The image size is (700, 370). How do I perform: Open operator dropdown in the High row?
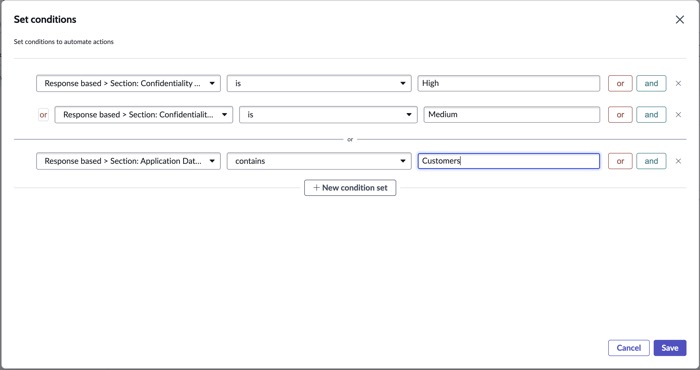[319, 83]
